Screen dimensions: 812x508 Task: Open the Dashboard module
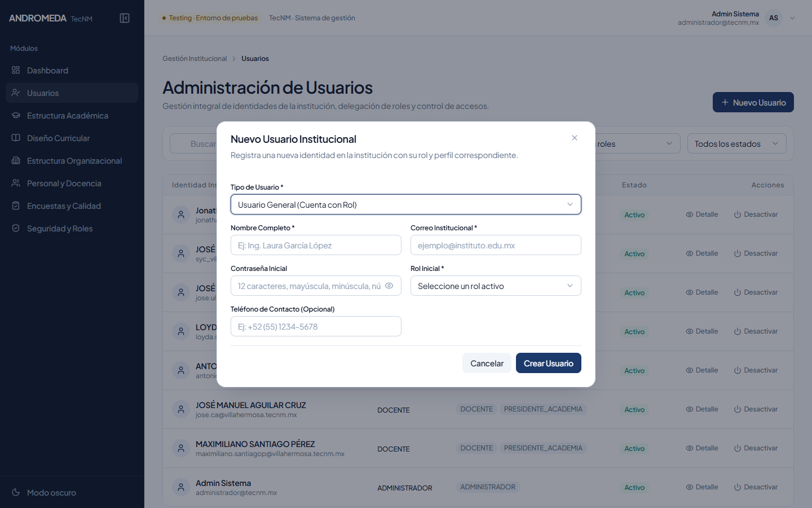click(x=72, y=70)
